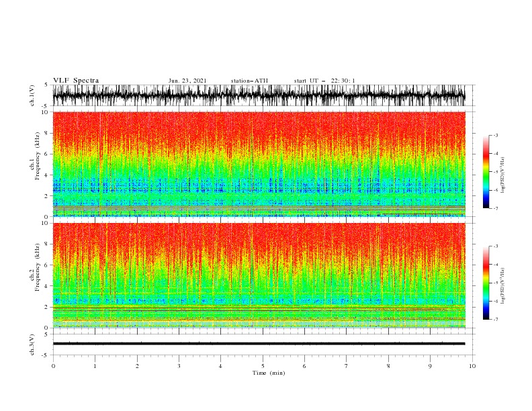Image resolution: width=532 pixels, height=411 pixels.
Task: Click the "start UT = 22:30:1" text
Action: click(x=324, y=81)
